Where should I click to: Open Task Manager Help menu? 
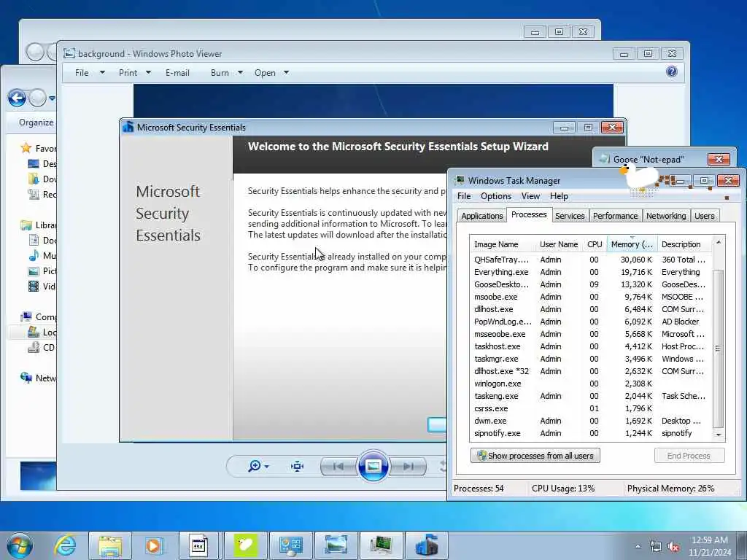point(558,196)
